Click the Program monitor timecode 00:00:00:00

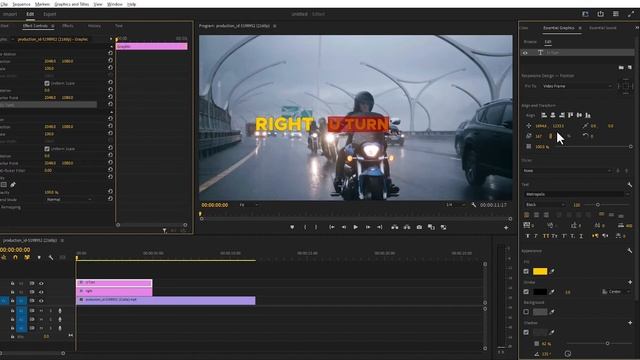(215, 205)
